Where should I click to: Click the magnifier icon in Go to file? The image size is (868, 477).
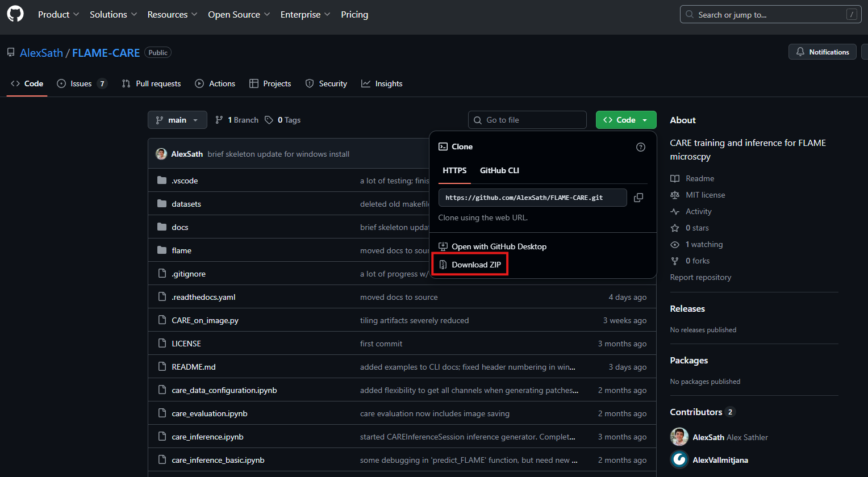478,120
